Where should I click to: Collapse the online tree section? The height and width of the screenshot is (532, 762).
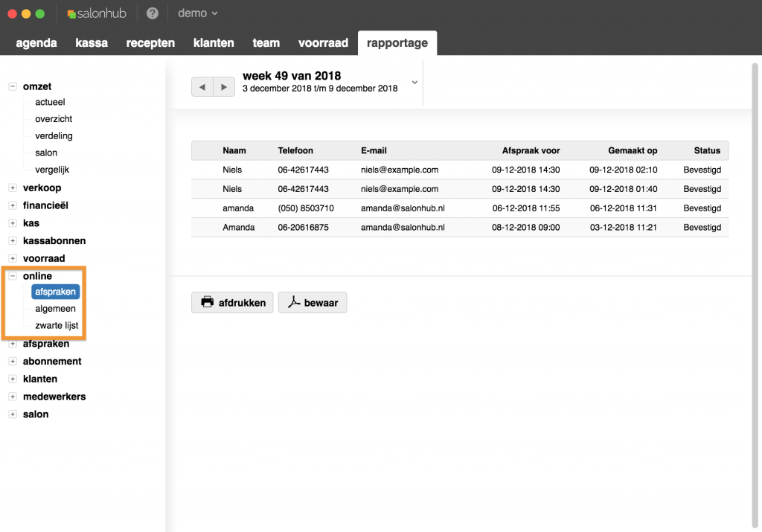[x=13, y=276]
